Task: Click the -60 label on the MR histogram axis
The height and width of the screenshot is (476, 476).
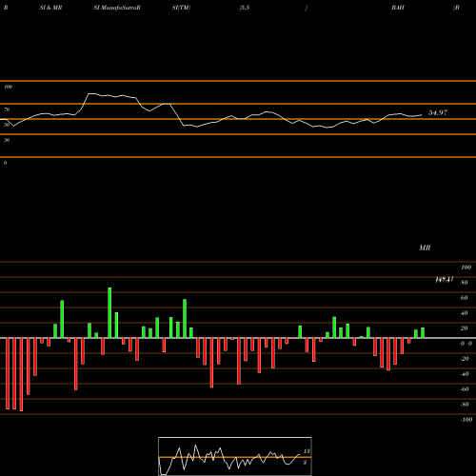Action: 465,389
